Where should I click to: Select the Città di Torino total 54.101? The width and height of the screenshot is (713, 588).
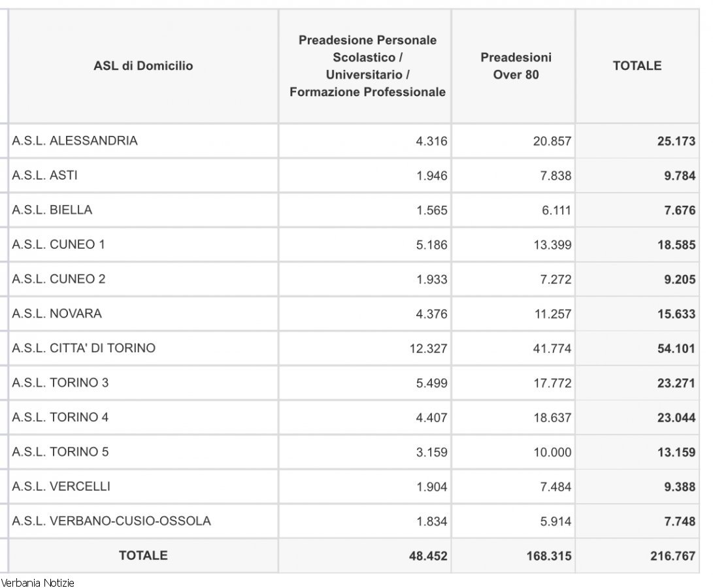pyautogui.click(x=676, y=349)
